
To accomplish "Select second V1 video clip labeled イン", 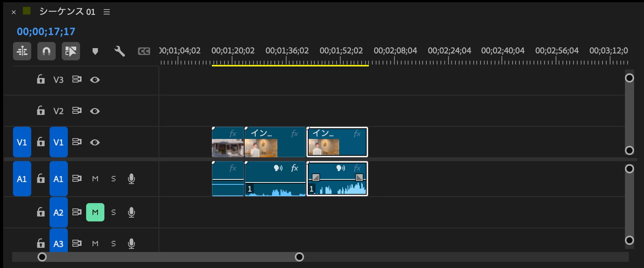I will coord(275,142).
